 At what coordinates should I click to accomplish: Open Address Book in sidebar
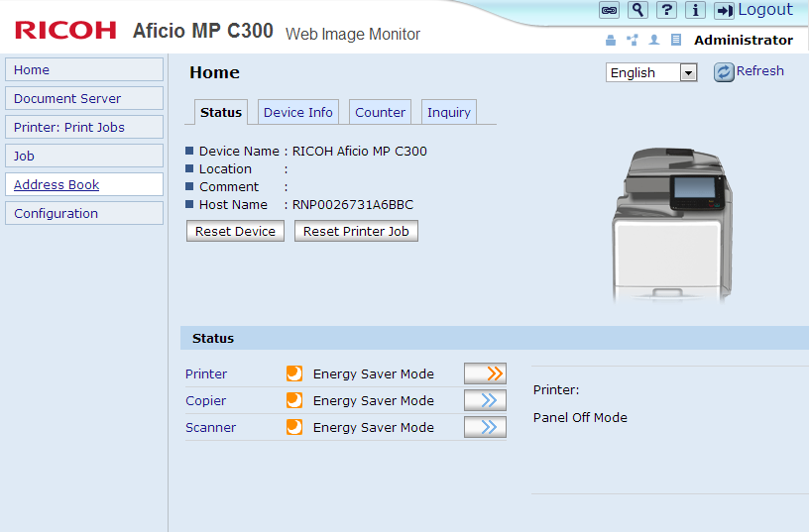(x=57, y=185)
